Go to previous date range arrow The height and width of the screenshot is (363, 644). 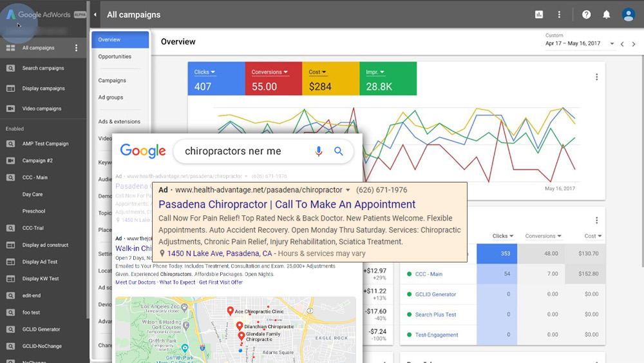622,44
